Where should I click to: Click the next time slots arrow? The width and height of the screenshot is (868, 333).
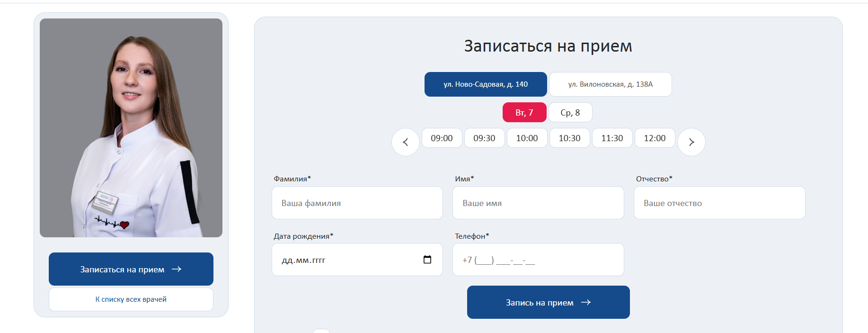(x=691, y=142)
